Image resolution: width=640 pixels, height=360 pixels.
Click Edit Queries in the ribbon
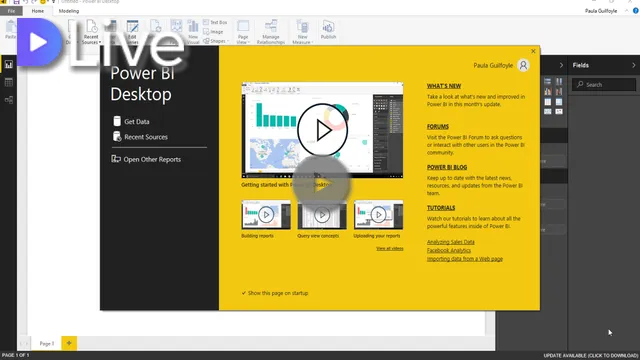(x=132, y=32)
